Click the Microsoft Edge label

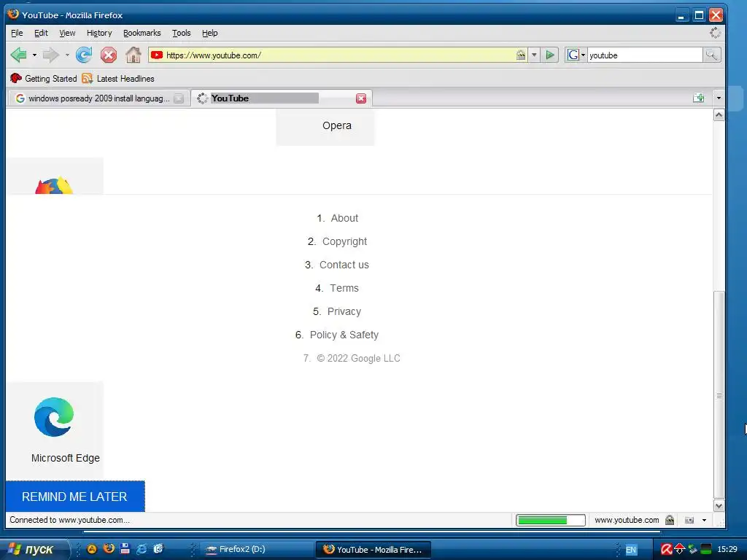click(65, 458)
